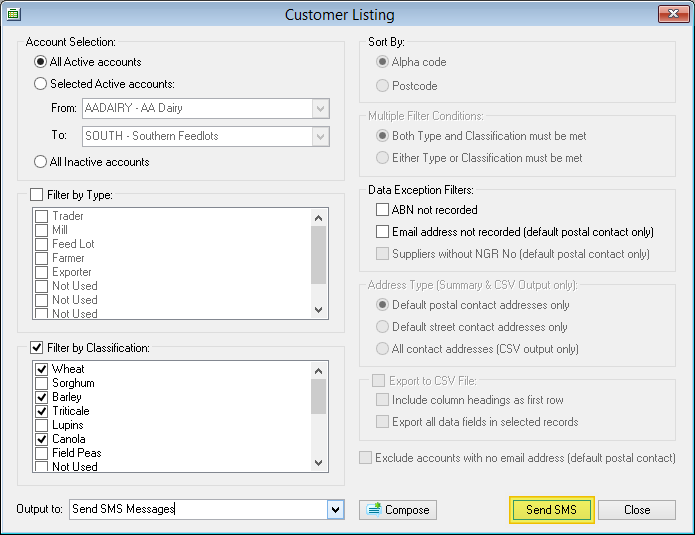Select All Inactive accounts radio option

pos(41,162)
